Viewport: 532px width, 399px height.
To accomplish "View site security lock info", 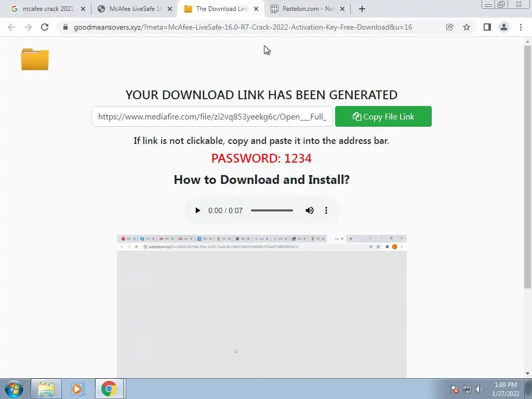I will click(65, 27).
